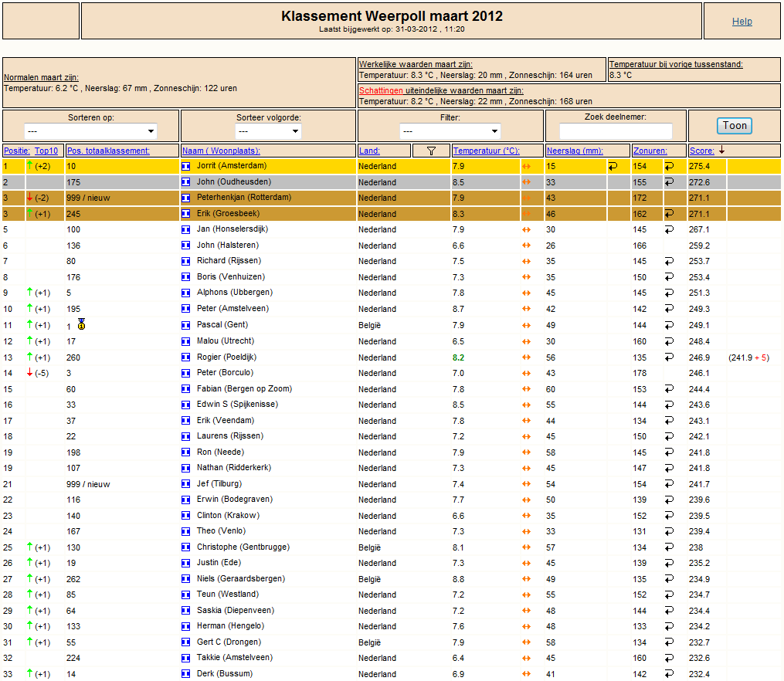Click the blue icon beside Derk (Bussum)
The width and height of the screenshot is (784, 681).
tap(185, 673)
